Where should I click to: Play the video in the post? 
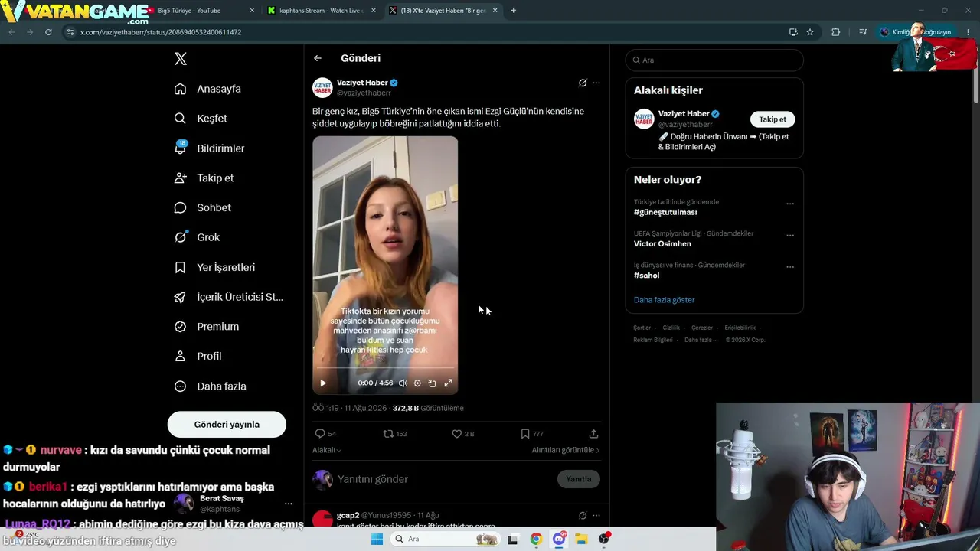(323, 383)
